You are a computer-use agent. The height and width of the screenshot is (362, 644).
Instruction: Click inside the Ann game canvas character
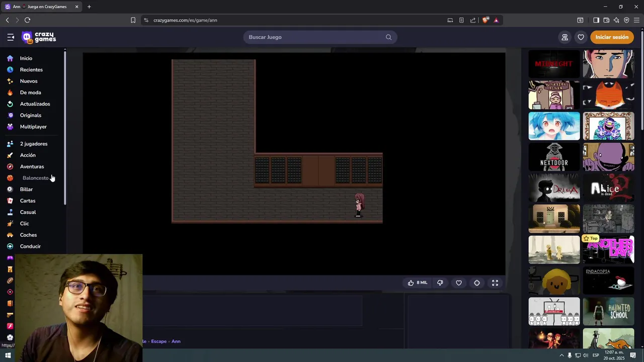359,205
